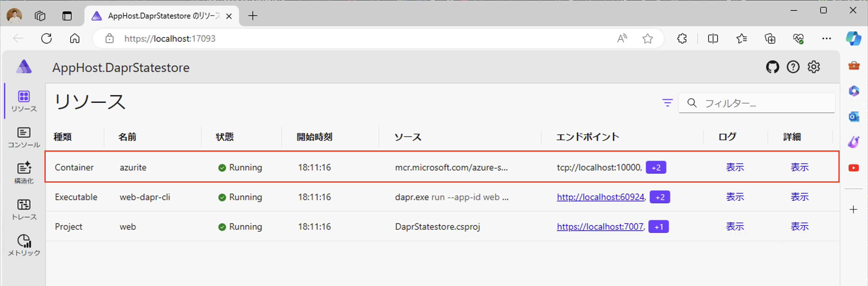Open browser Read aloud icon

coord(622,38)
